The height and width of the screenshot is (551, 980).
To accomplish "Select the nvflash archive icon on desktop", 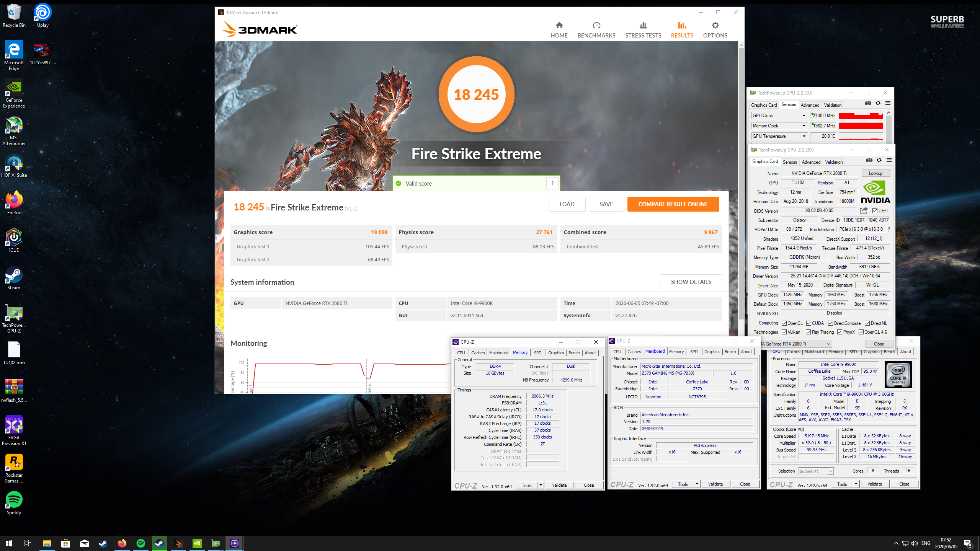I will [14, 390].
